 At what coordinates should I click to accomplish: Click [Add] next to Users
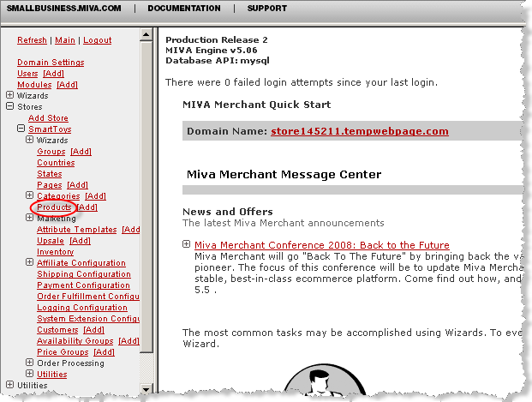click(54, 74)
